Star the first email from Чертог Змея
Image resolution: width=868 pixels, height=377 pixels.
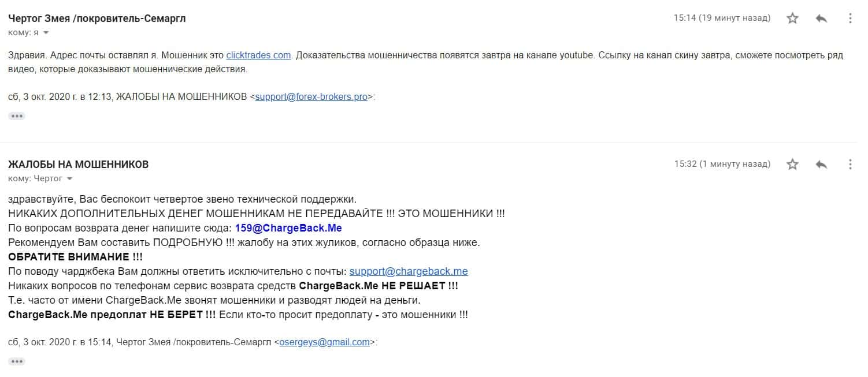click(x=792, y=18)
